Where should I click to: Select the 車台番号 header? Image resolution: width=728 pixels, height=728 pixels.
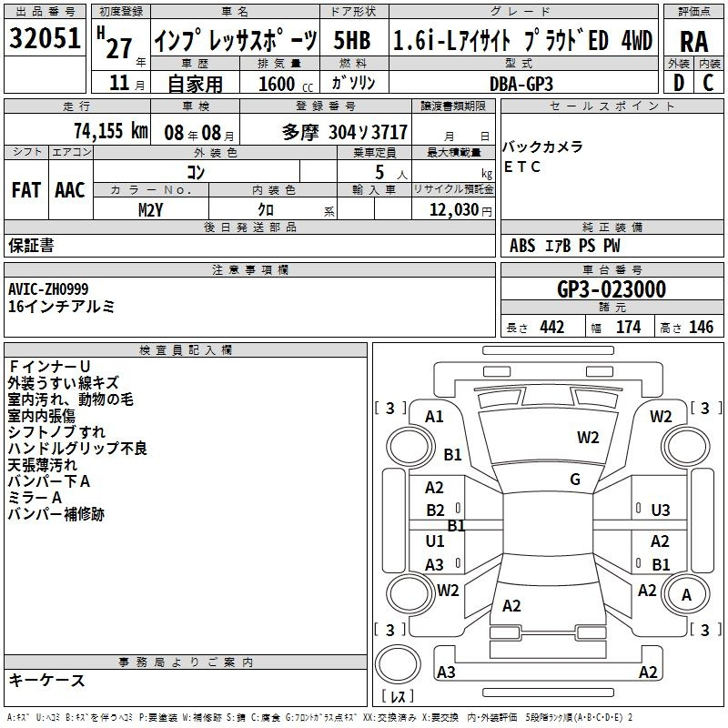pyautogui.click(x=612, y=269)
